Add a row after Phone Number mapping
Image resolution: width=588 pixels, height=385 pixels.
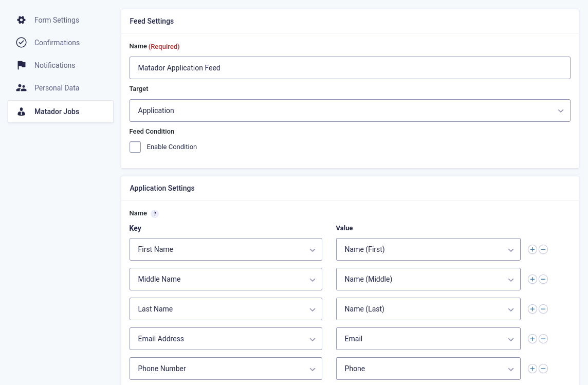(532, 369)
